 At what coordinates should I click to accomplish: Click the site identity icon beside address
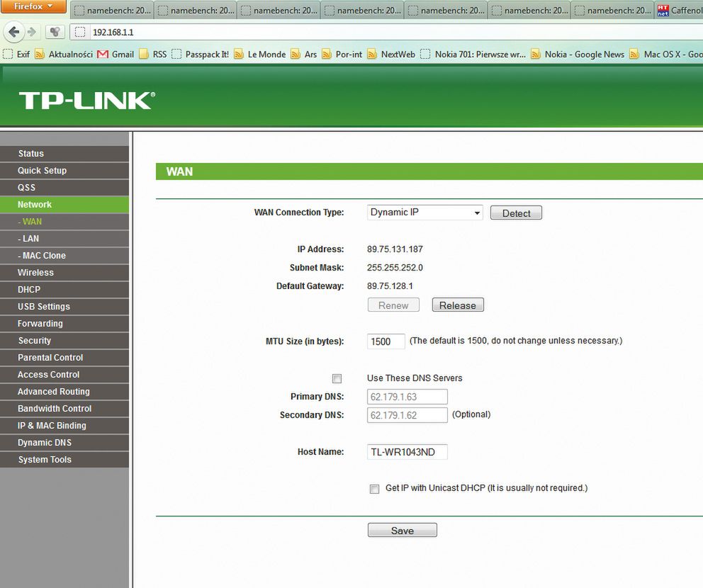click(x=80, y=32)
